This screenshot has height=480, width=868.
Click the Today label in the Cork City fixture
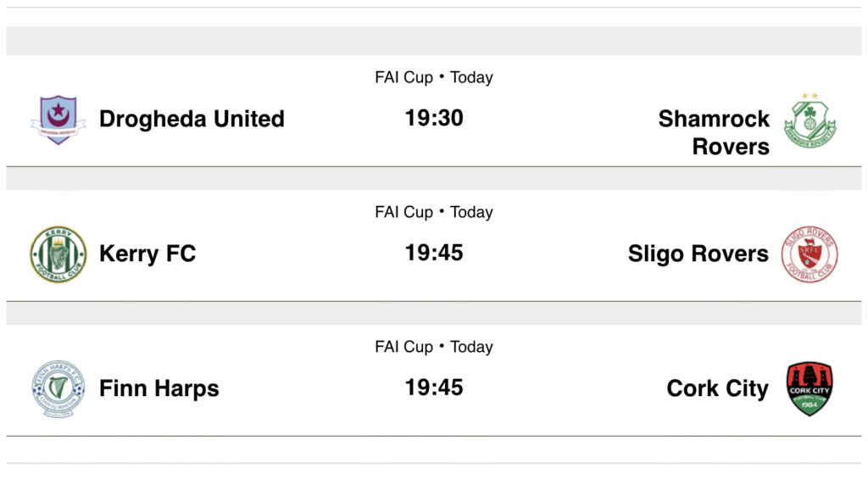click(x=471, y=347)
